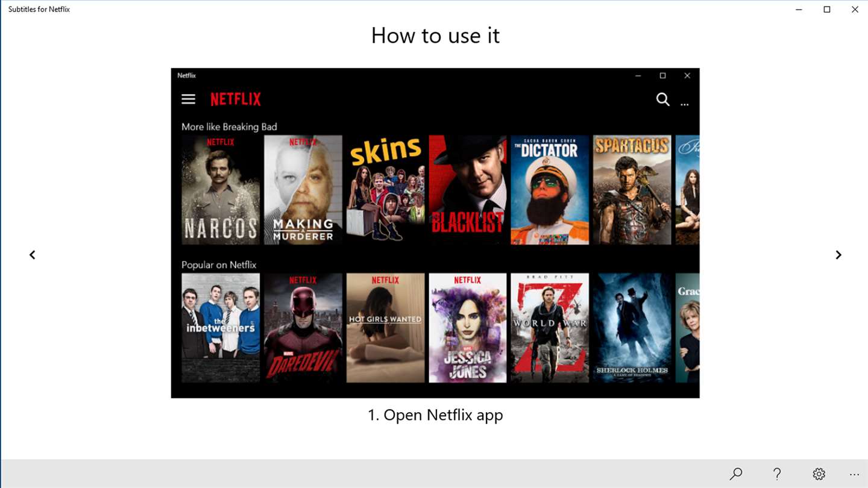Open search from the bottom bar
Screen dimensions: 868x488
pyautogui.click(x=736, y=474)
